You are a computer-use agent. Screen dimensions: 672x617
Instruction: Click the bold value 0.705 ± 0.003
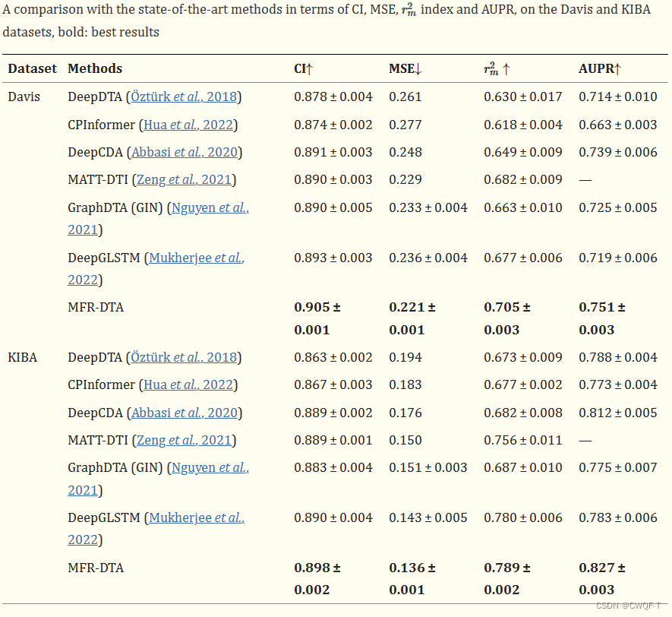(507, 318)
